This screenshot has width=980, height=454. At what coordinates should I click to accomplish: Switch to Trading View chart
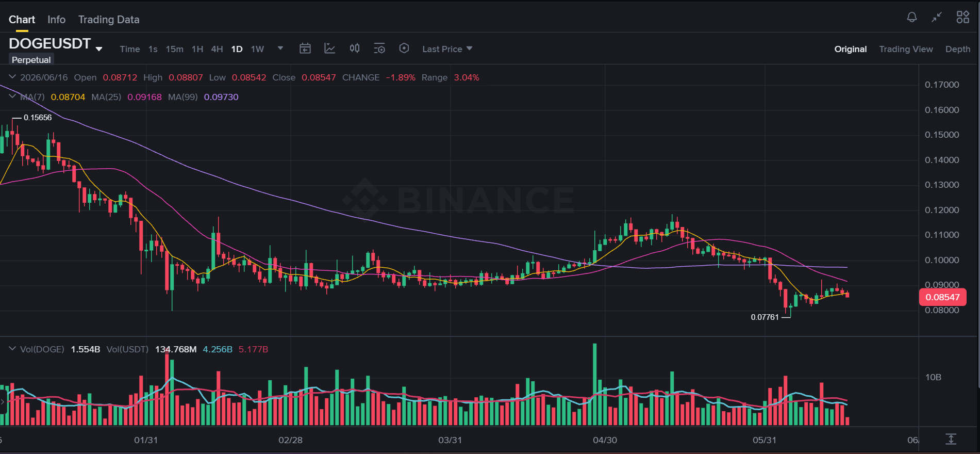(x=906, y=49)
